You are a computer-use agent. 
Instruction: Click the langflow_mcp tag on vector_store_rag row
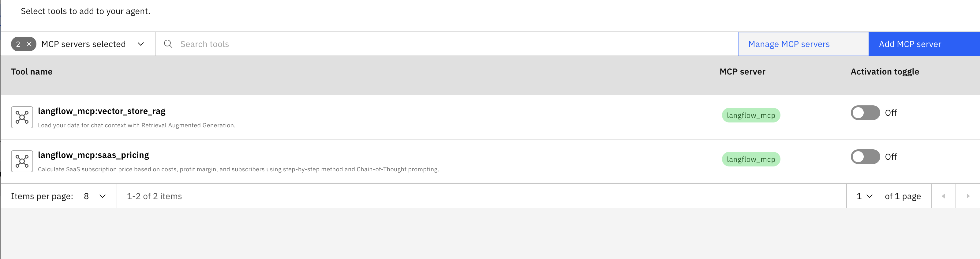click(750, 115)
